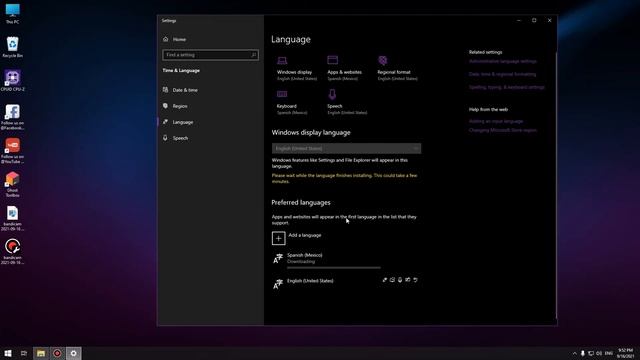The width and height of the screenshot is (640, 360).
Task: Click display language feature icon for English
Action: 384,280
